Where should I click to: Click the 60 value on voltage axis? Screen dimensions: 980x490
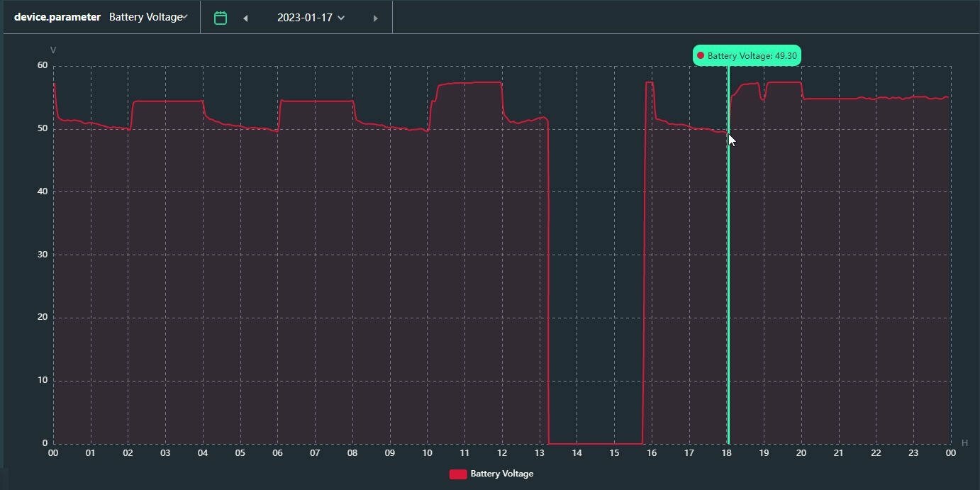coord(43,65)
